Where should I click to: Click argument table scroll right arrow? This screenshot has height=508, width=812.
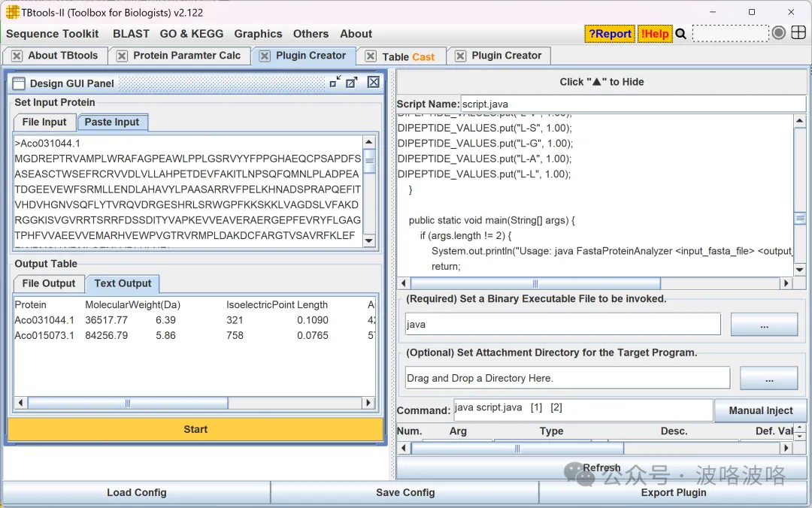(x=786, y=448)
